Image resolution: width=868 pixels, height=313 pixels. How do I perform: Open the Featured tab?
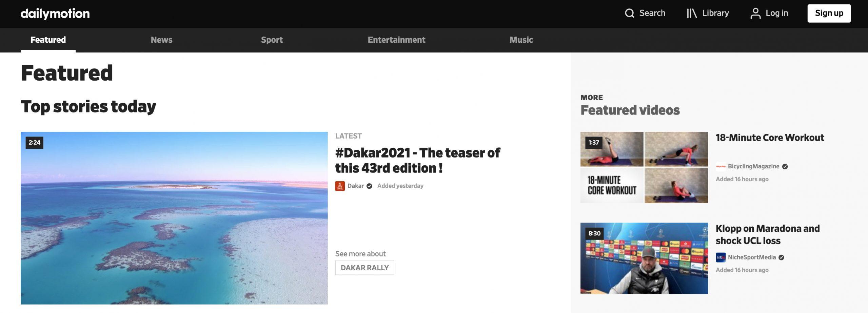click(48, 40)
